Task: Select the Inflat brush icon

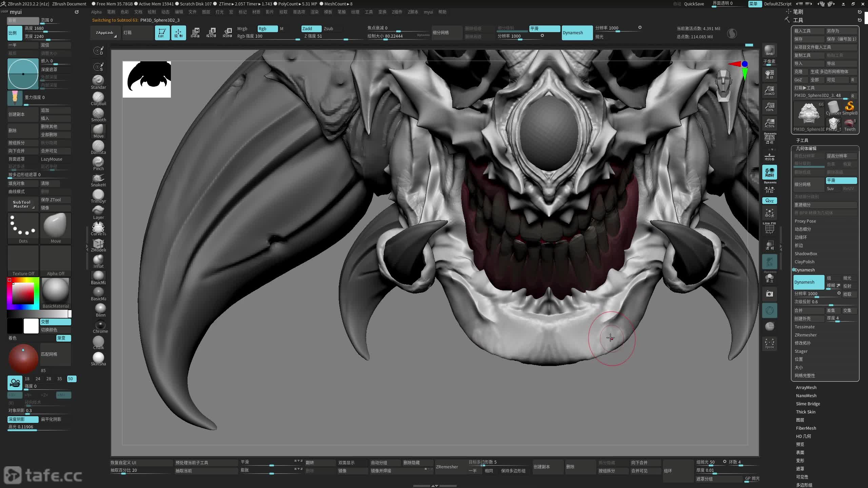Action: point(98,260)
